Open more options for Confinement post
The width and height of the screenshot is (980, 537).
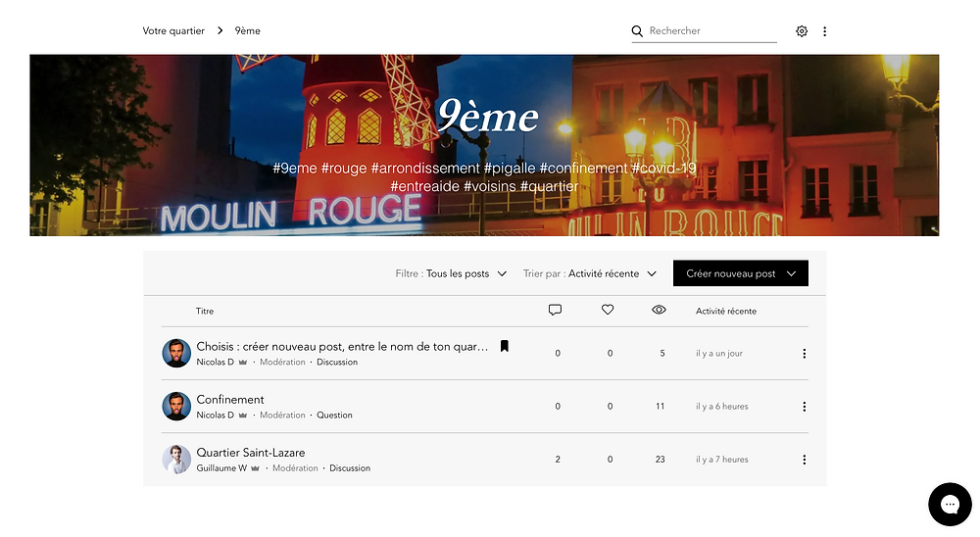coord(805,407)
